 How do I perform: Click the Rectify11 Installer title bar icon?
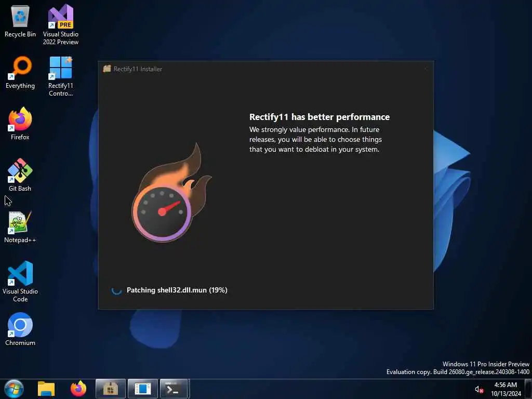[107, 69]
